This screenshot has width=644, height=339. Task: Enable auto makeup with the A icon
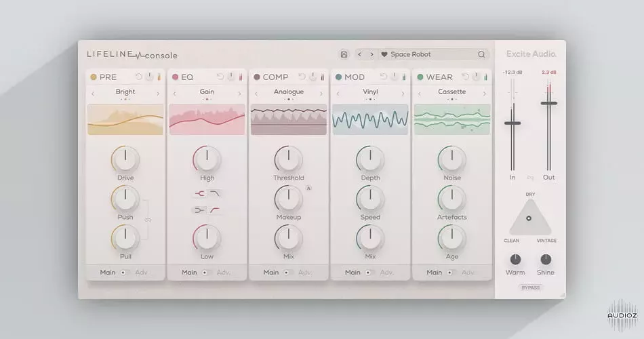tap(308, 188)
